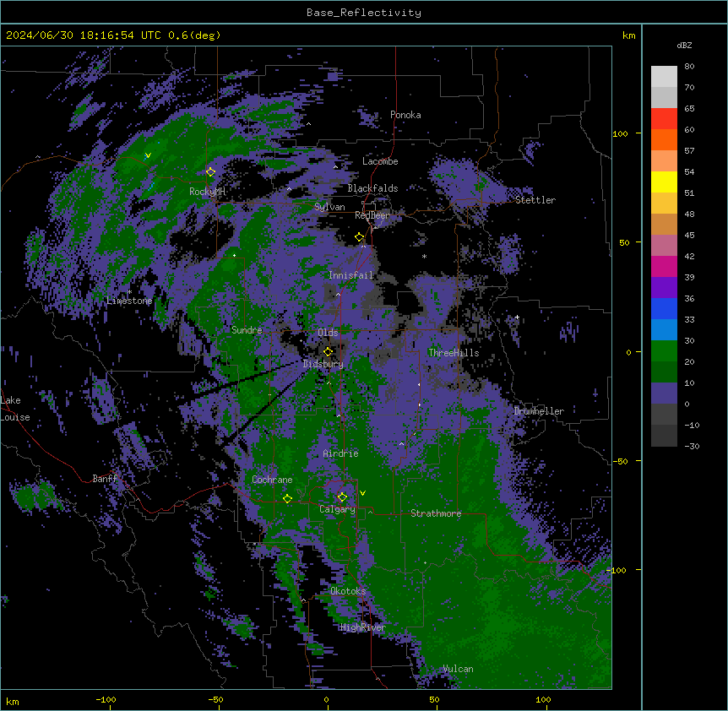Click the Cochrane label
Screen dimensions: 728x711
pyautogui.click(x=272, y=480)
